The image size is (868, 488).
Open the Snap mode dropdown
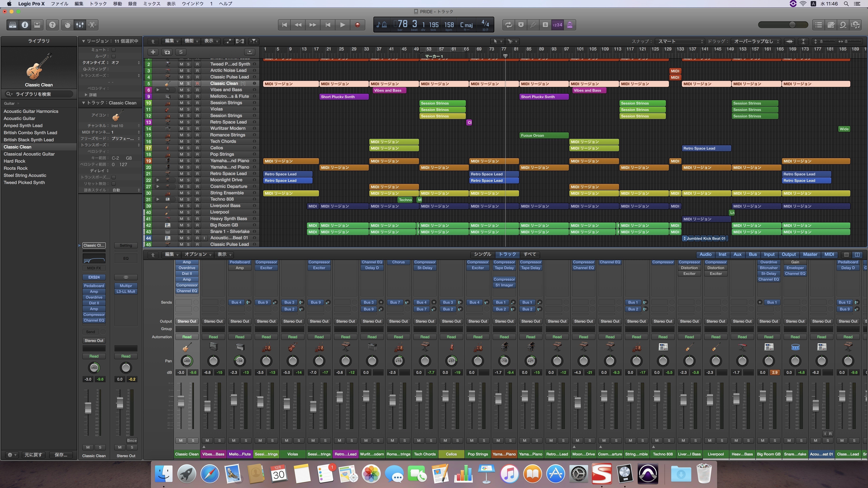(680, 41)
